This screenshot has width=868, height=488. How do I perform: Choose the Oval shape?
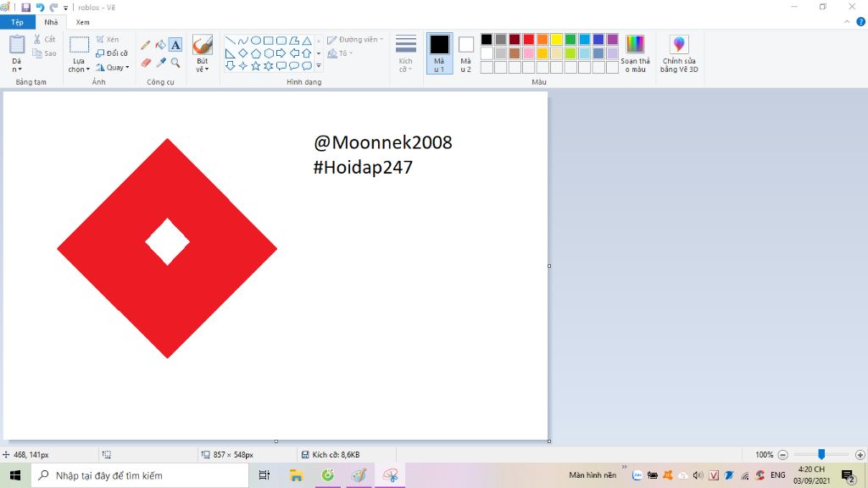[x=256, y=41]
